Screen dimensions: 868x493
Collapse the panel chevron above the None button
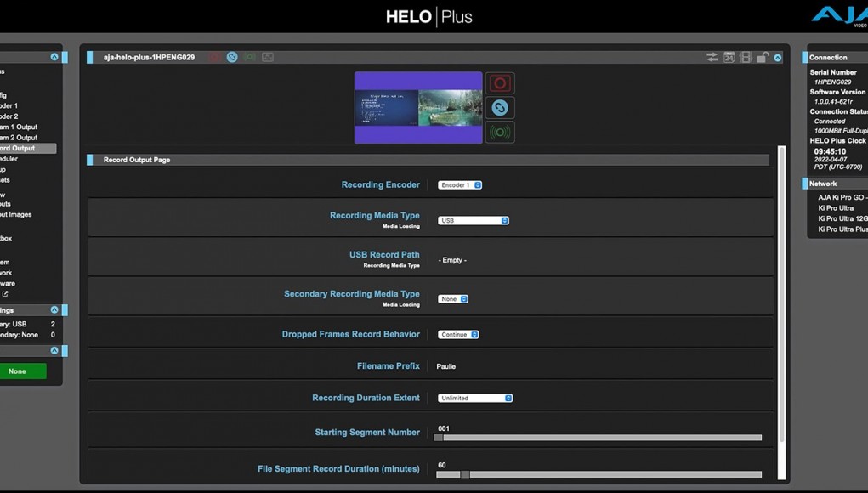54,350
